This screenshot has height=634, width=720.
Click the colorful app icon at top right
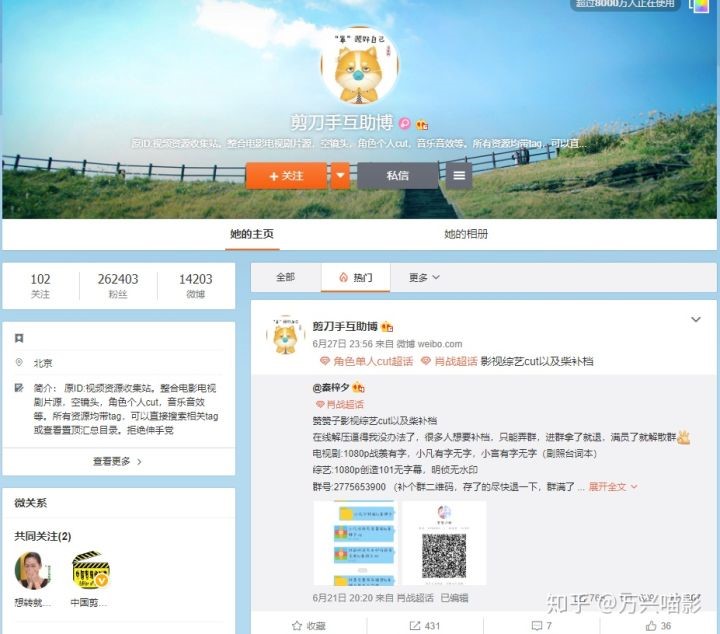point(700,5)
